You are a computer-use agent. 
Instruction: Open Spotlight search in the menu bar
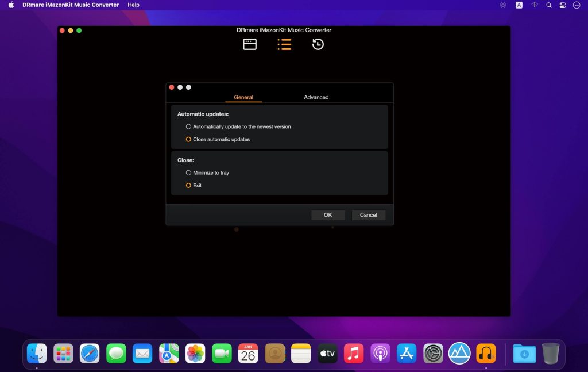pos(548,5)
